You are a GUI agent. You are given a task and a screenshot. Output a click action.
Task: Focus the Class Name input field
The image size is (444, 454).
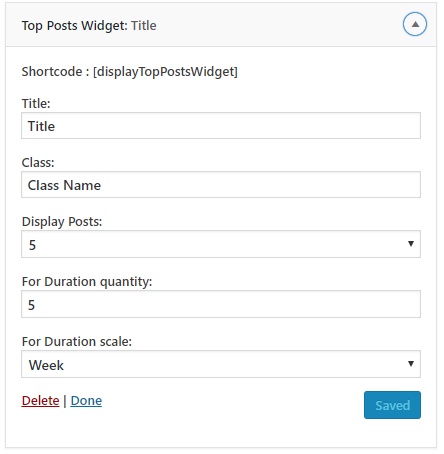coord(221,185)
